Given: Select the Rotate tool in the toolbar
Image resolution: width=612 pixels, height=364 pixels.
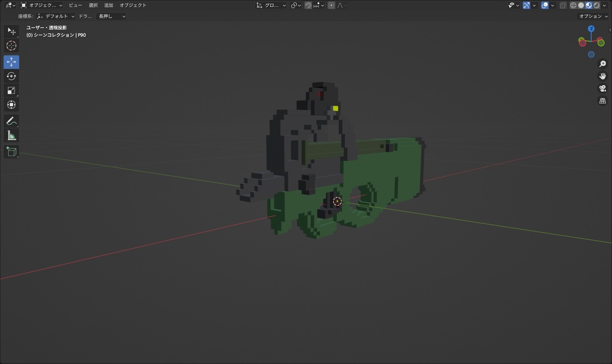Looking at the screenshot, I should pos(11,76).
